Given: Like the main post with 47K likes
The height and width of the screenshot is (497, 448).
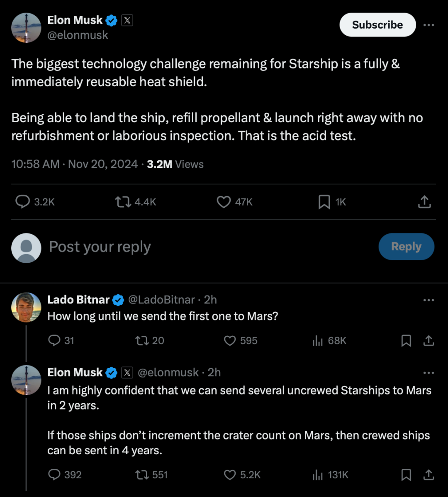Looking at the screenshot, I should pyautogui.click(x=224, y=202).
